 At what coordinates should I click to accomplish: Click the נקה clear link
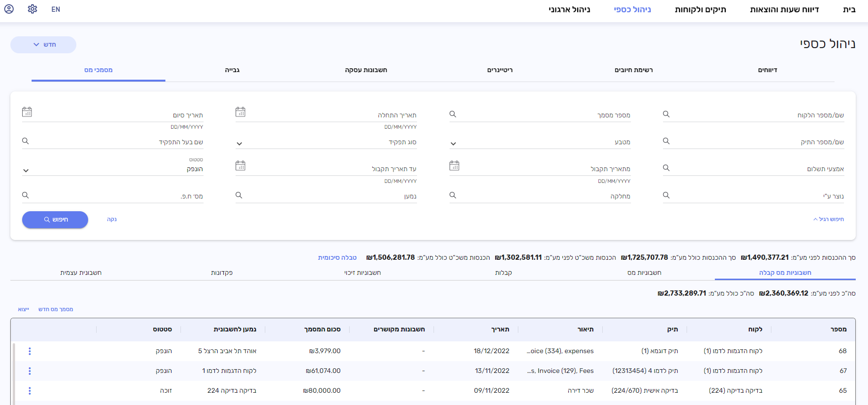(x=112, y=219)
